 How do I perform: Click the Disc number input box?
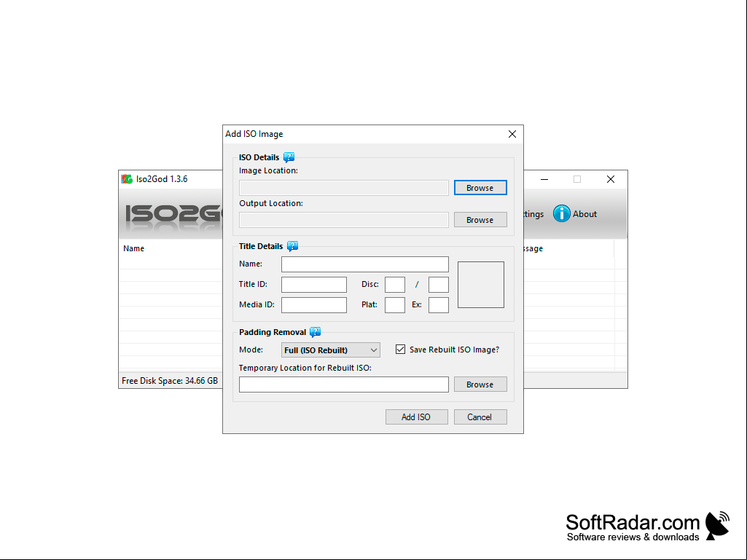tap(395, 285)
